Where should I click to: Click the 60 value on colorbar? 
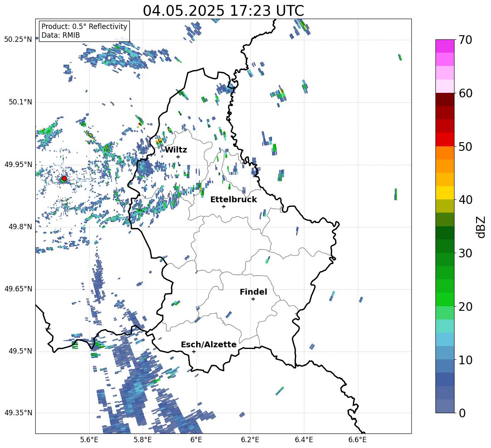point(465,93)
